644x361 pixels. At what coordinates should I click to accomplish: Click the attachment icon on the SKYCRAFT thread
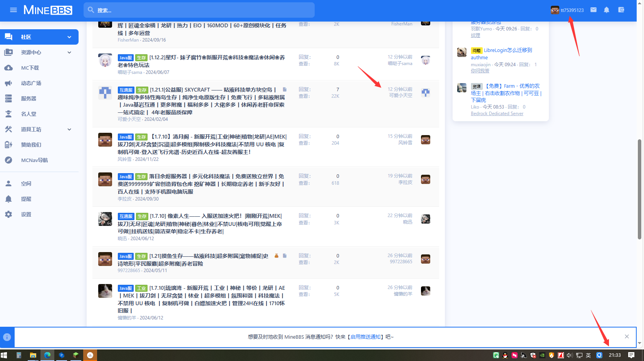285,90
